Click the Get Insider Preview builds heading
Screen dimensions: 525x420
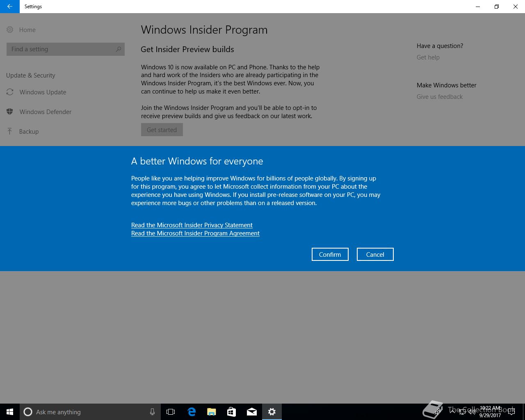click(x=187, y=49)
